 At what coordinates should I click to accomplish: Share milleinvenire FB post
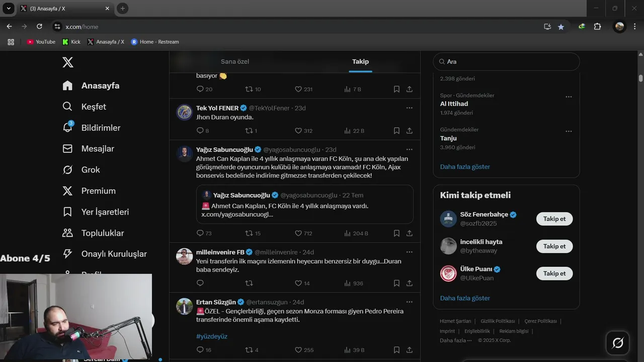click(410, 283)
